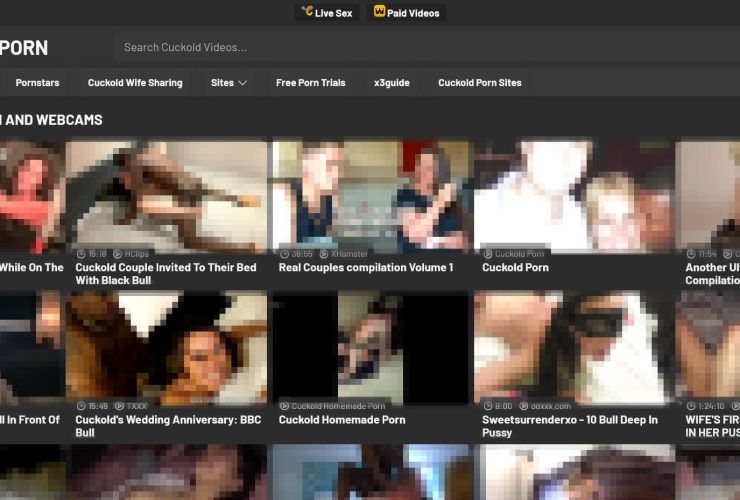Click the Paid Videos icon in top bar

(380, 12)
